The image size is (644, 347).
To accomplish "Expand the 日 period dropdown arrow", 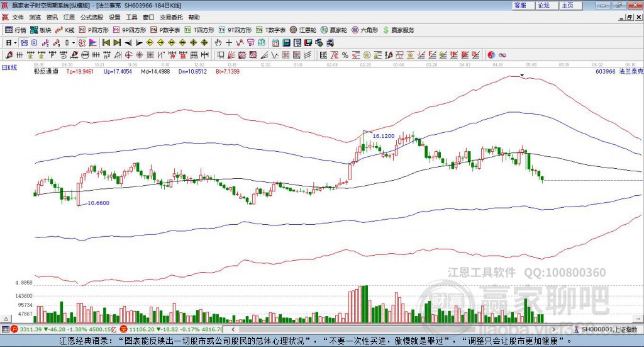I will (15, 43).
